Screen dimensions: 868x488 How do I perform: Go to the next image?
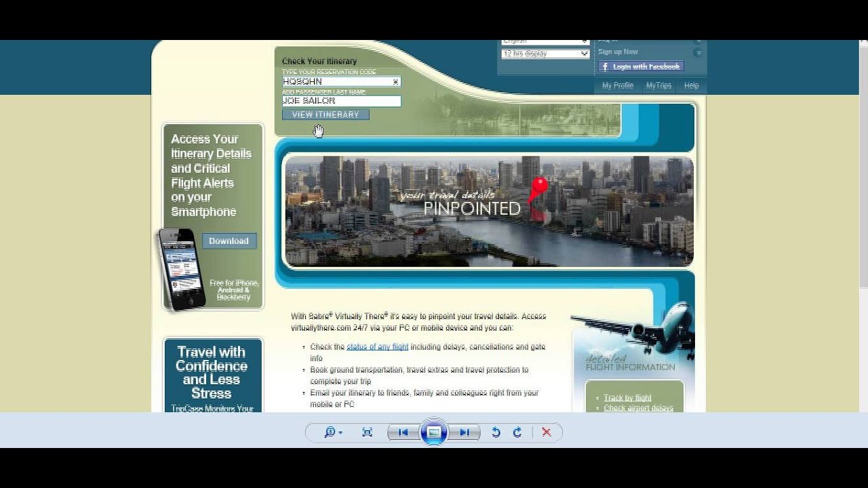(465, 432)
